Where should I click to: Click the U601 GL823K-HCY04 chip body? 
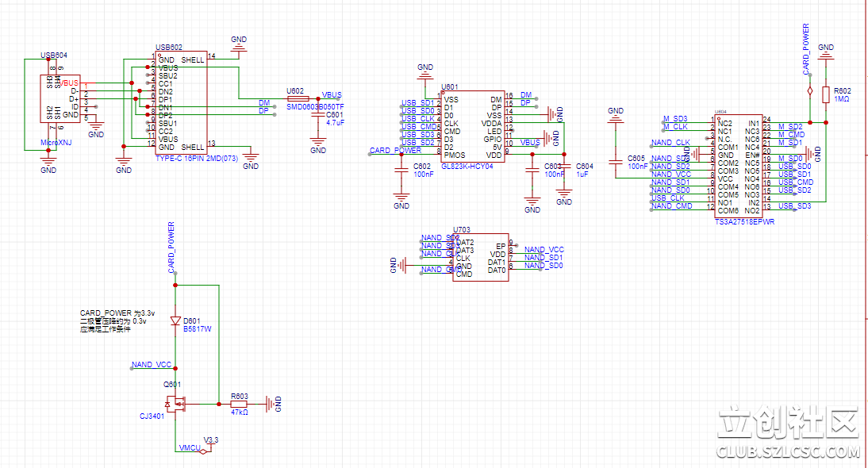[x=472, y=127]
